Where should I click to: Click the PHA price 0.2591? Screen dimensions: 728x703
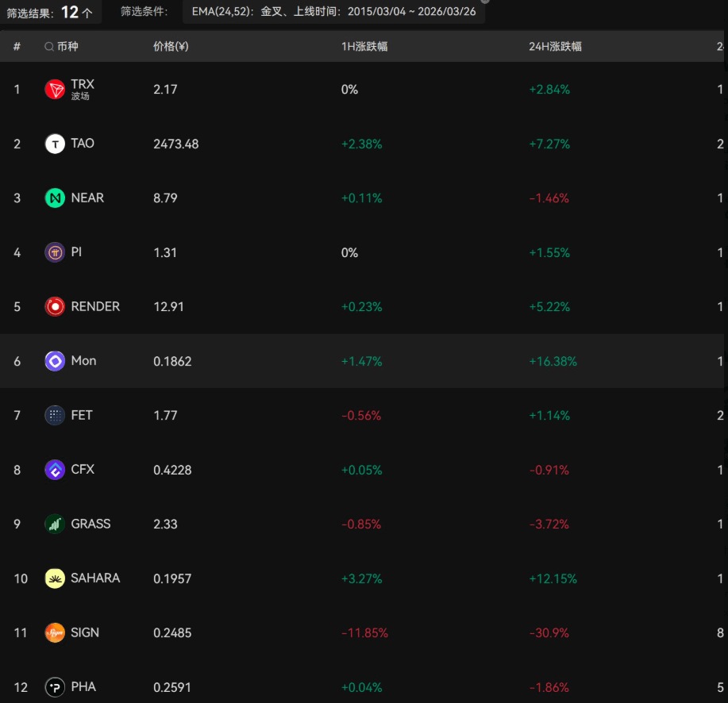172,687
